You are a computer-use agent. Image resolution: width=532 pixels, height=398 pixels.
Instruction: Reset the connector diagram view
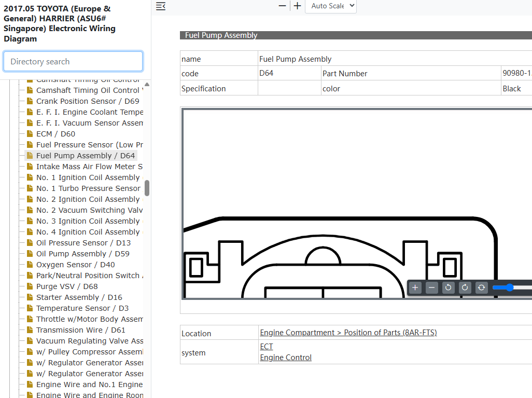[482, 287]
